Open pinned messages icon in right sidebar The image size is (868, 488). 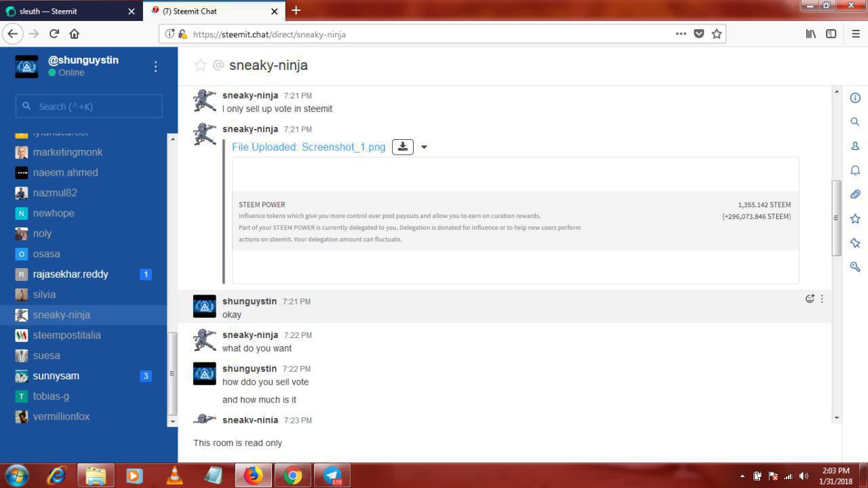855,243
